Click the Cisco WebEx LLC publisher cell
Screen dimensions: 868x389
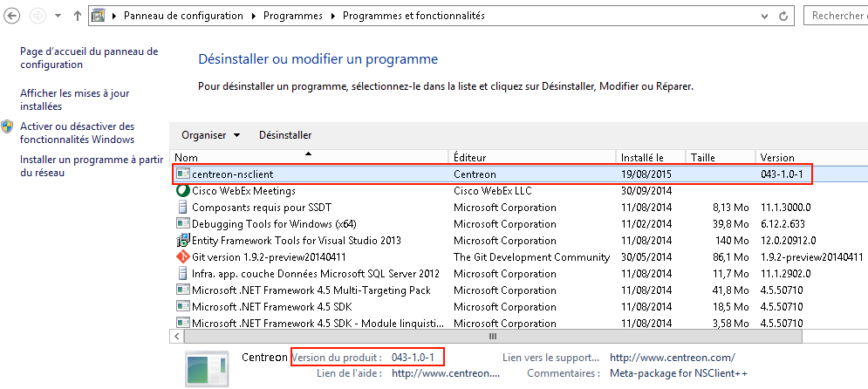492,191
